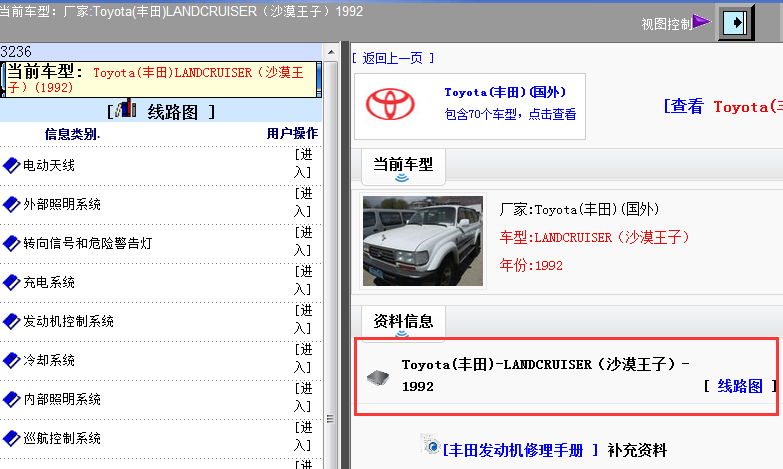Click the 冷却系统 row label

[x=49, y=360]
